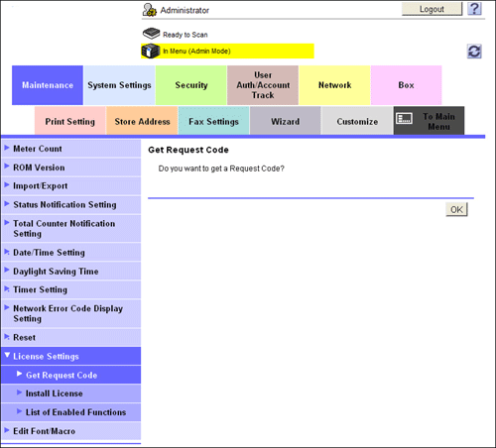Click the To Main Menu panel icon

(405, 119)
